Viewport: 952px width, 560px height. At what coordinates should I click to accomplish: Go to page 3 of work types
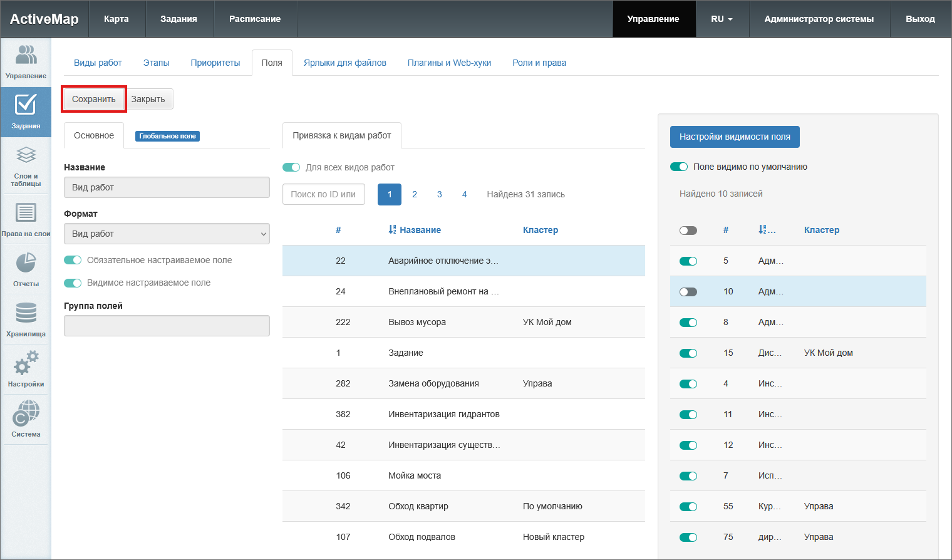pyautogui.click(x=440, y=194)
